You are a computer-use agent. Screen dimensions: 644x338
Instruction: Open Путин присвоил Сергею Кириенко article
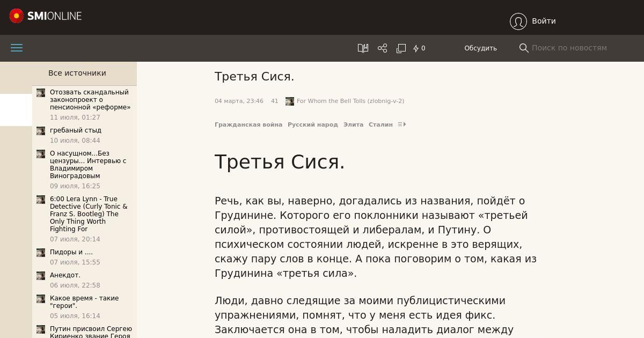91,332
